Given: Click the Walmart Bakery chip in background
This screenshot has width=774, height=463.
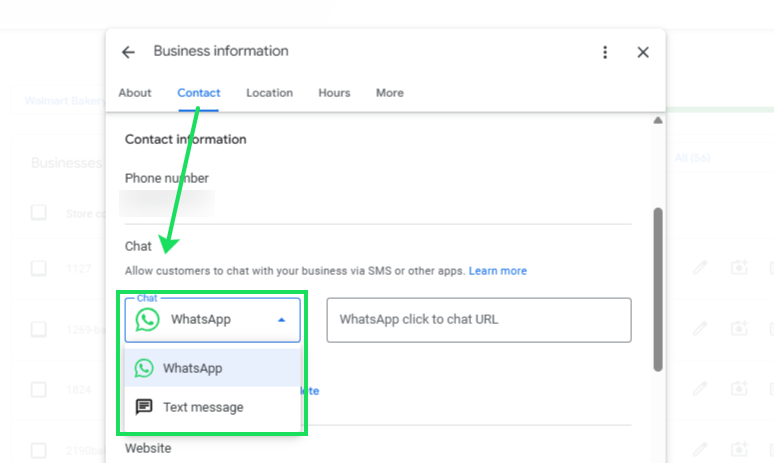Looking at the screenshot, I should (x=65, y=101).
